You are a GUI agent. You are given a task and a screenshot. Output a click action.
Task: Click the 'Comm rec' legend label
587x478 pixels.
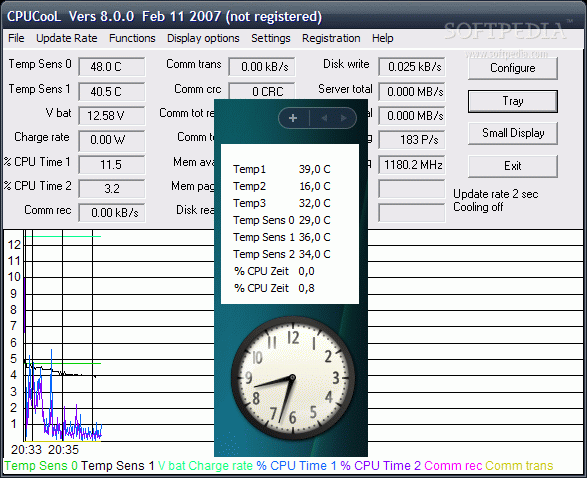453,466
